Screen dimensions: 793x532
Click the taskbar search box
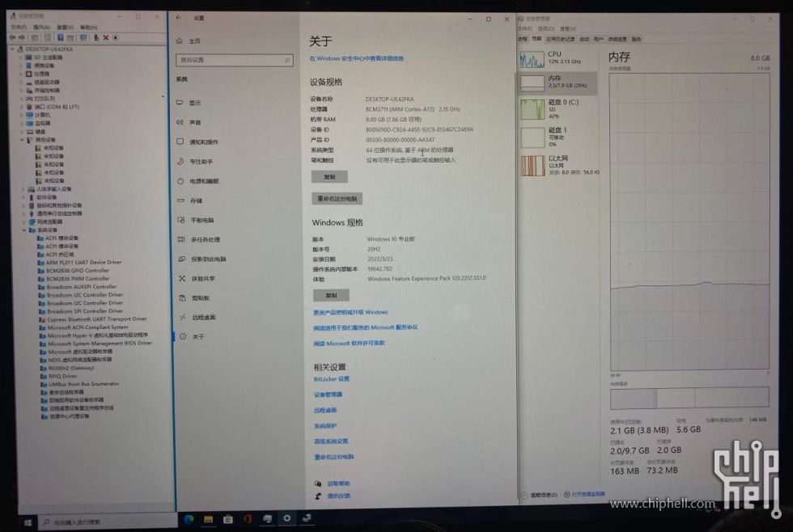[x=108, y=522]
